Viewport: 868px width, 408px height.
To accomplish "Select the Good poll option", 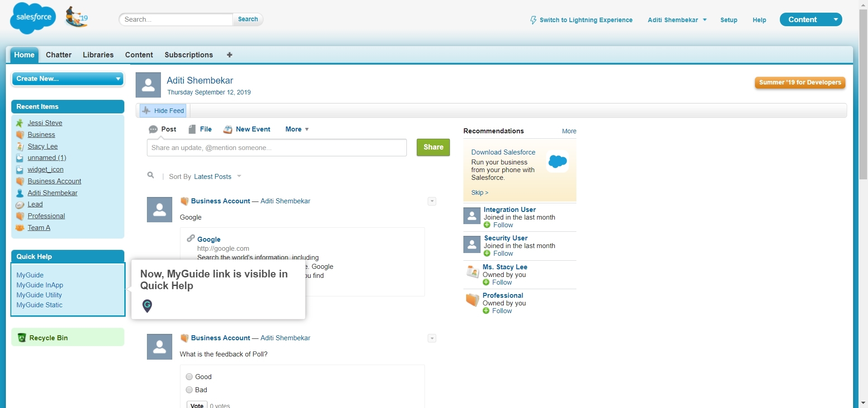I will click(189, 376).
